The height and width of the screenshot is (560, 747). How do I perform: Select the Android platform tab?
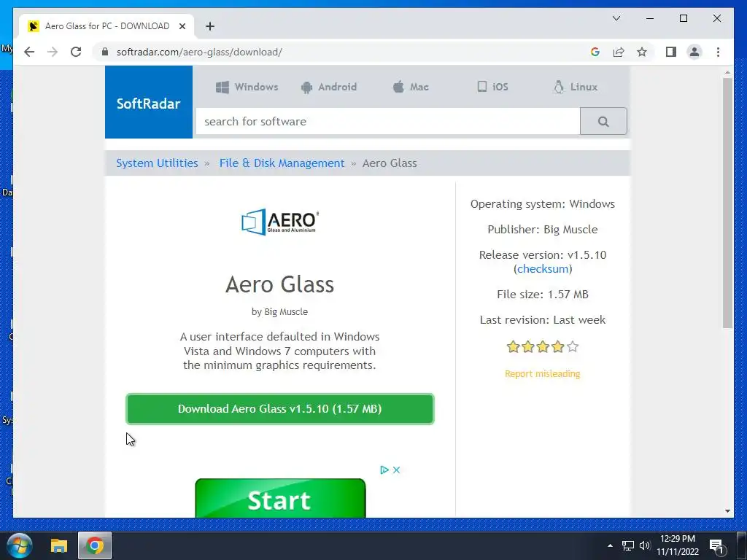click(x=329, y=87)
